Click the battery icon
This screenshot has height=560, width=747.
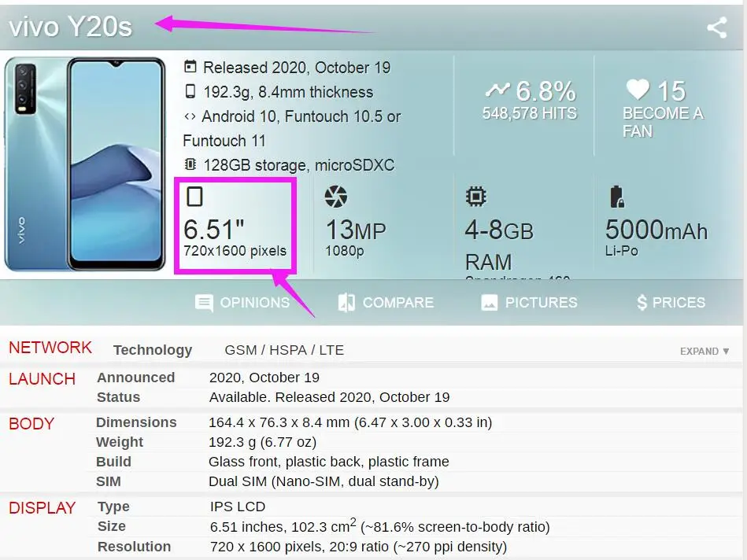click(x=617, y=197)
